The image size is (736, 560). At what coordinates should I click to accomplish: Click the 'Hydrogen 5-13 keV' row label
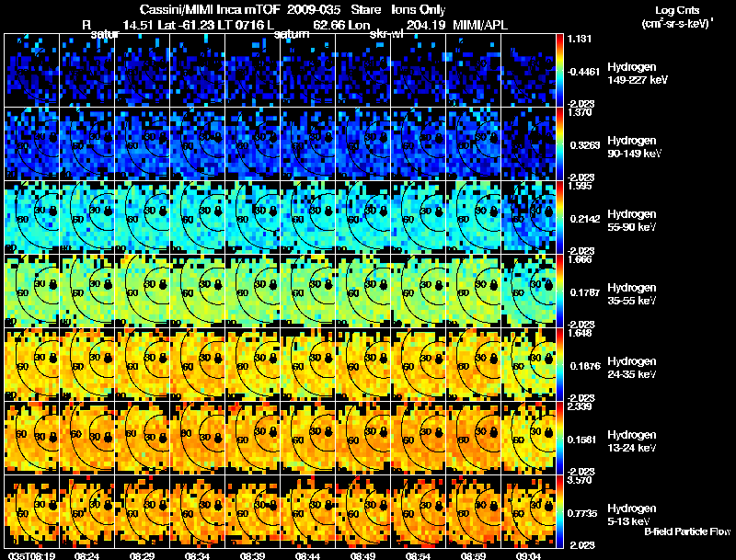pyautogui.click(x=632, y=515)
